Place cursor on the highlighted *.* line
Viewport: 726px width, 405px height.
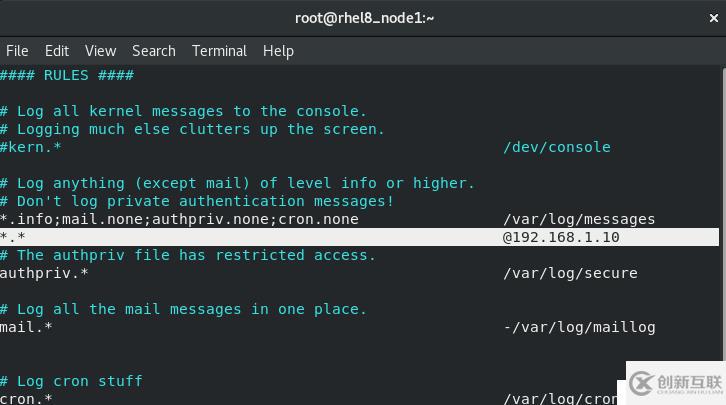(359, 237)
